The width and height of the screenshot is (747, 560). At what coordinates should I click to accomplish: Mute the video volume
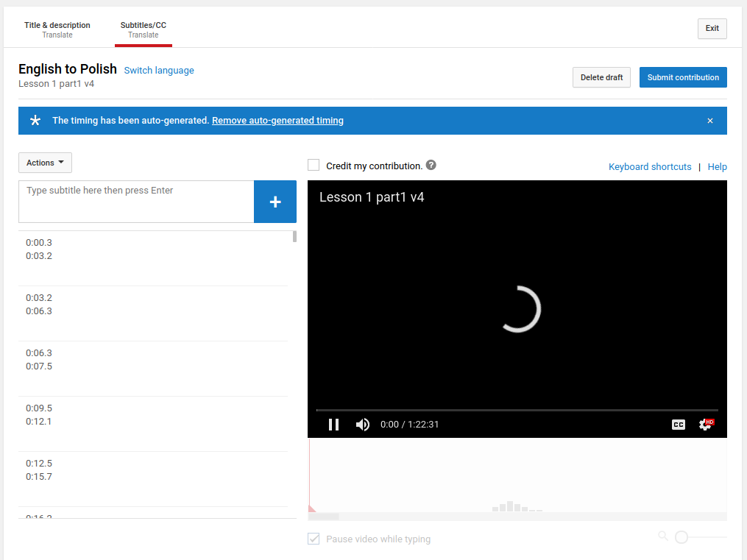point(362,425)
